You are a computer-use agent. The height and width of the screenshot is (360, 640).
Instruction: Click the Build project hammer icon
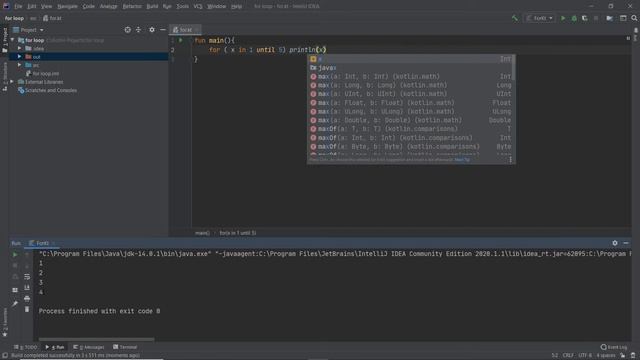pos(515,18)
